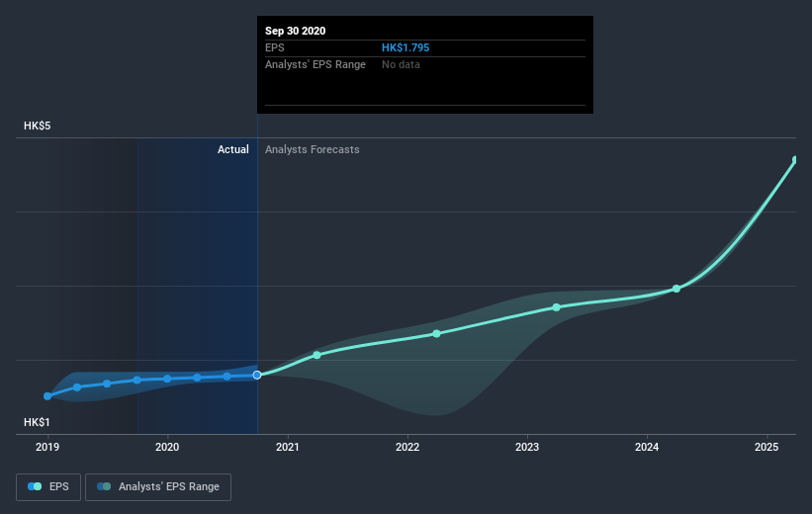Select the highlighted Sep 30 2020 data point

[257, 375]
